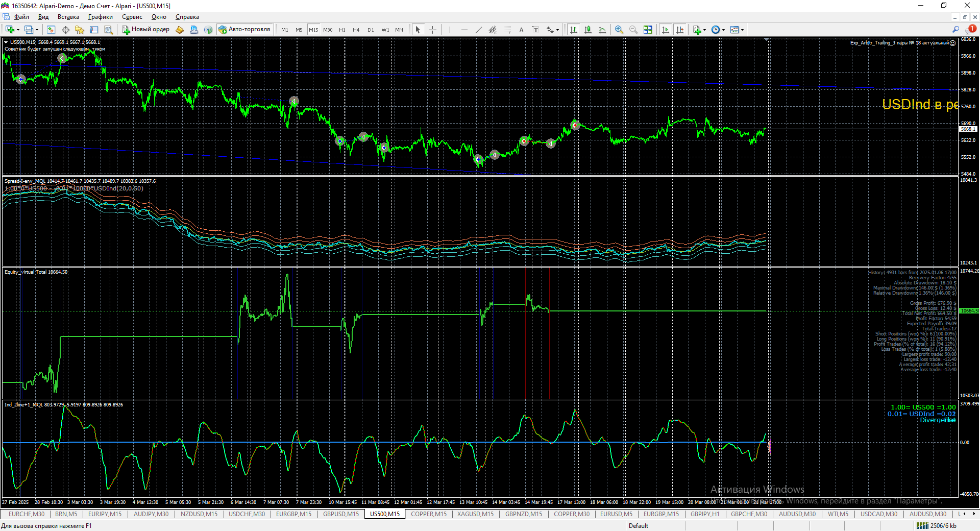Zoom in on the chart
980x531 pixels.
point(619,30)
